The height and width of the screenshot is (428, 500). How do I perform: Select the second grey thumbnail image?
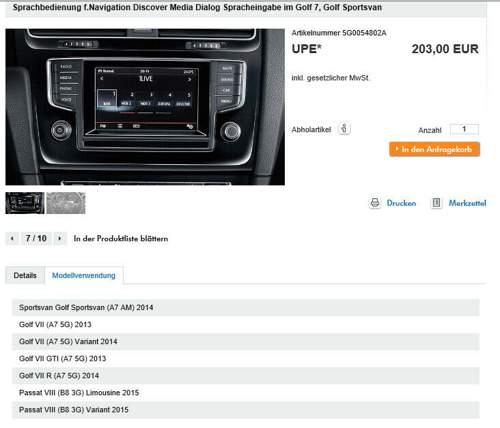pos(66,203)
